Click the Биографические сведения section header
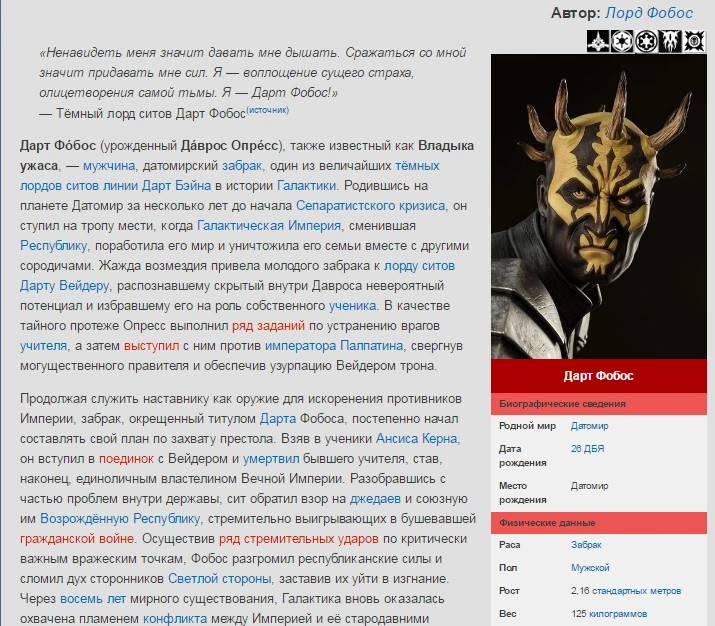Viewport: 715px width, 626px height. tap(599, 404)
